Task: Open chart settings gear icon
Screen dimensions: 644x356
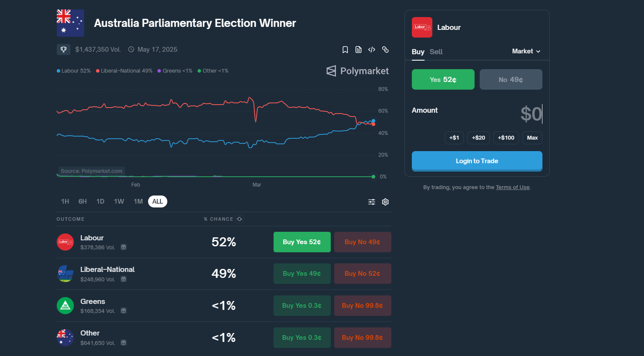Action: click(x=385, y=202)
